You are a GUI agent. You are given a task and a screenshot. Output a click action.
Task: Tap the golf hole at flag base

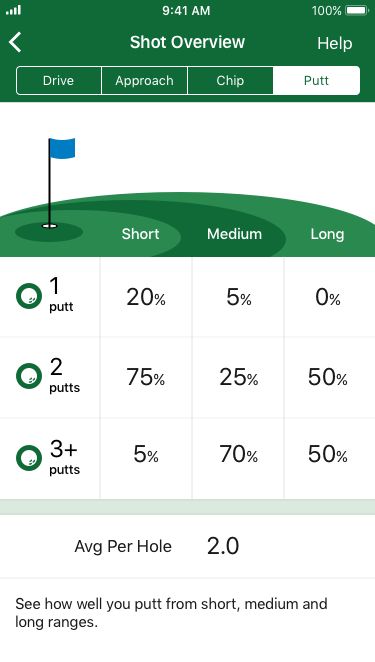coord(49,226)
